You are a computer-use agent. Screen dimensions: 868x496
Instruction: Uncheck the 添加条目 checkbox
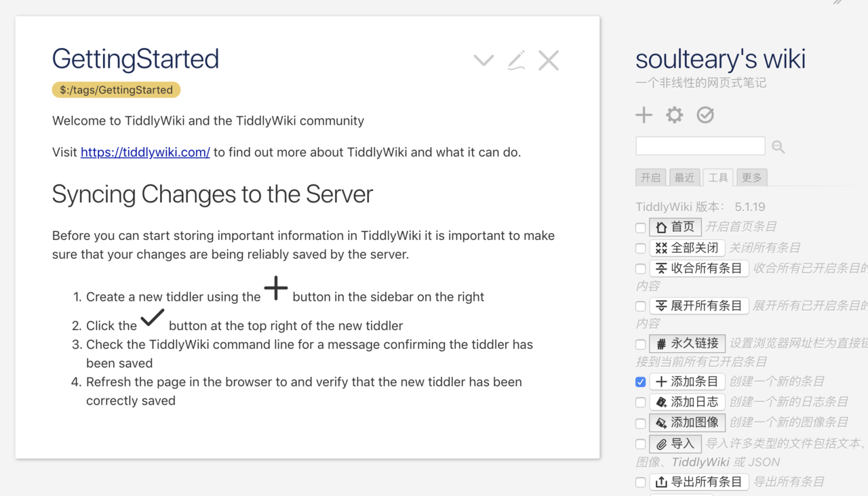[x=640, y=382]
